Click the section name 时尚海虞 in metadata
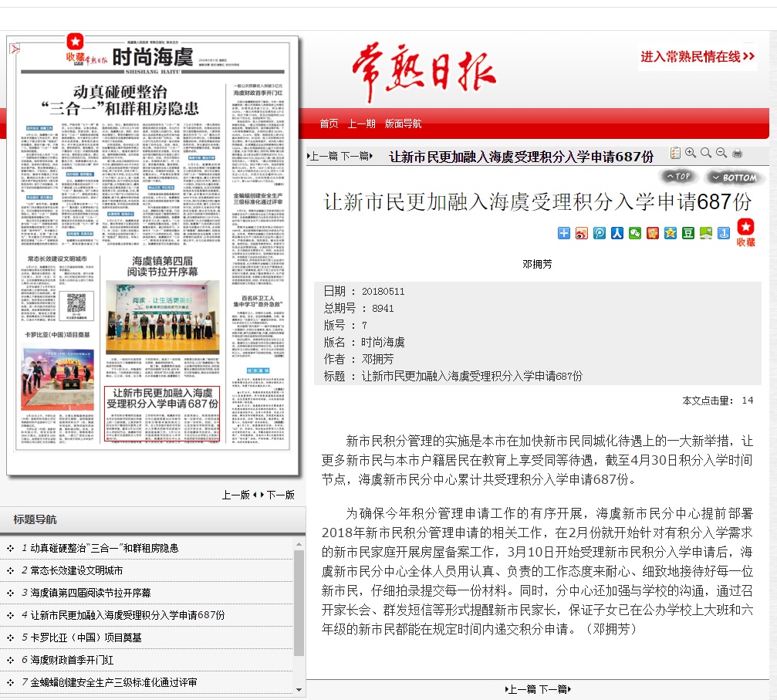Viewport: 777px width, 700px height. [383, 342]
